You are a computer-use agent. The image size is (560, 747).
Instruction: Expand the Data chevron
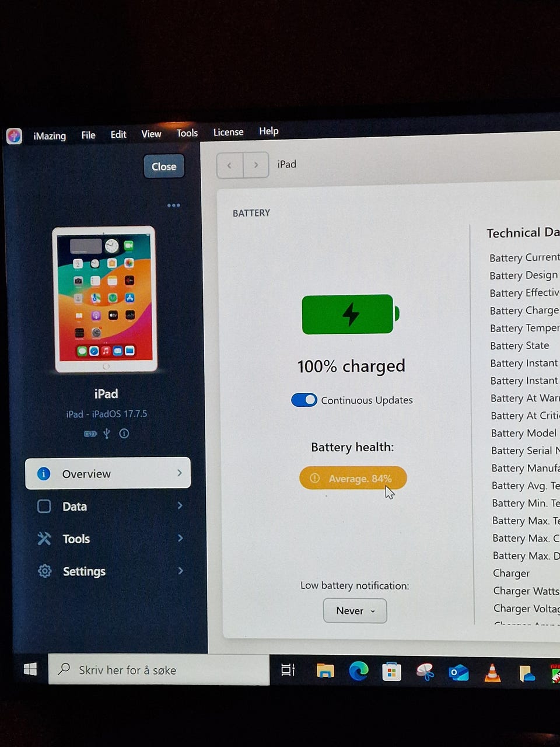point(180,505)
